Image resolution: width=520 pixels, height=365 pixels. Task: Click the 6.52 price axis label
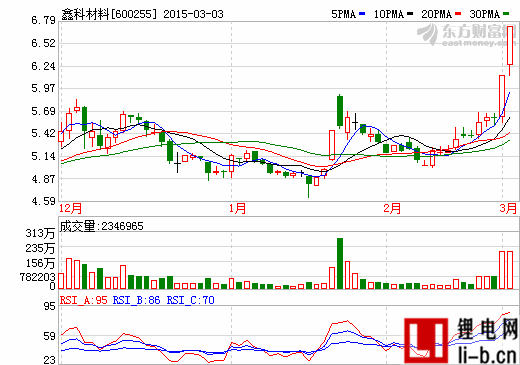tap(43, 43)
